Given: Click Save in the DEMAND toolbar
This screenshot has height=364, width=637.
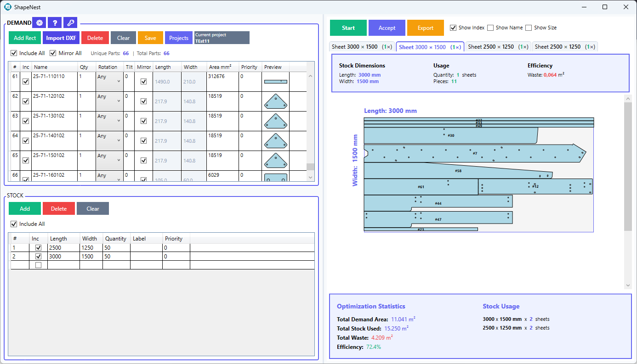Looking at the screenshot, I should click(x=150, y=37).
